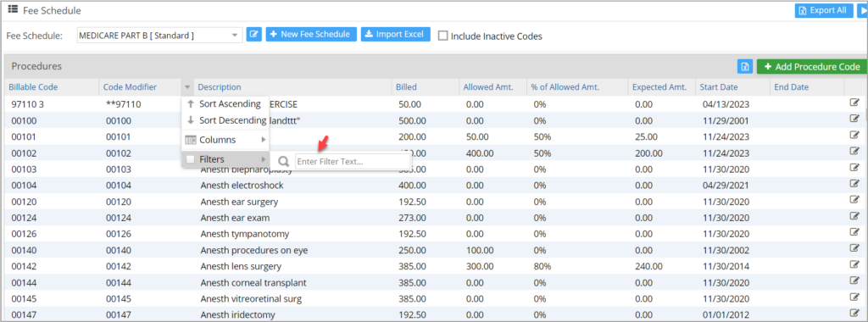This screenshot has width=868, height=322.
Task: Click the Import Excel button
Action: tap(396, 34)
